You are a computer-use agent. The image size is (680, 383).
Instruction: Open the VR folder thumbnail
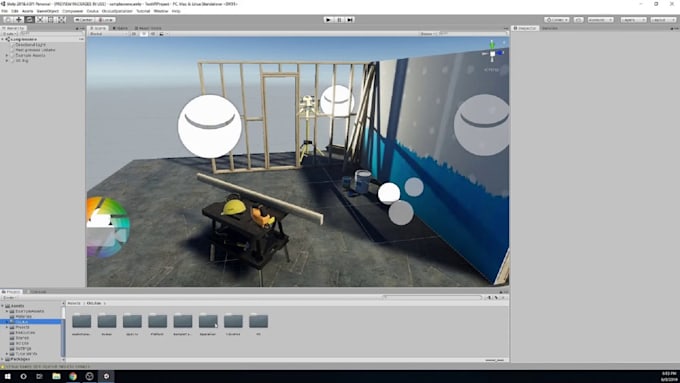coord(258,321)
